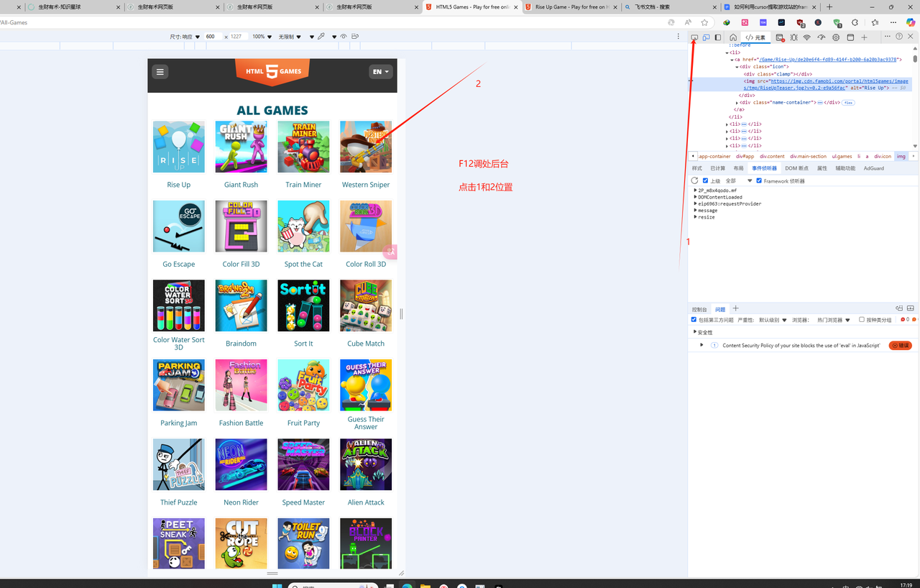The height and width of the screenshot is (588, 920).
Task: Open the Sources bug icon panel
Action: click(x=794, y=37)
